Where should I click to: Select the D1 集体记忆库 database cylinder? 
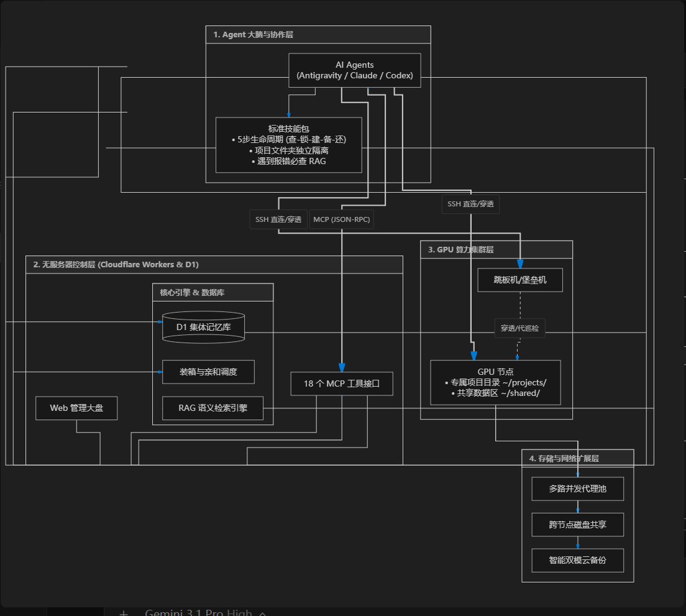tap(203, 327)
